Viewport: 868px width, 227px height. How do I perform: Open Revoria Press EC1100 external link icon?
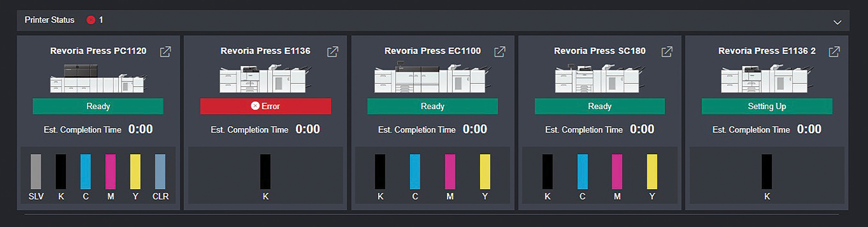pyautogui.click(x=499, y=51)
